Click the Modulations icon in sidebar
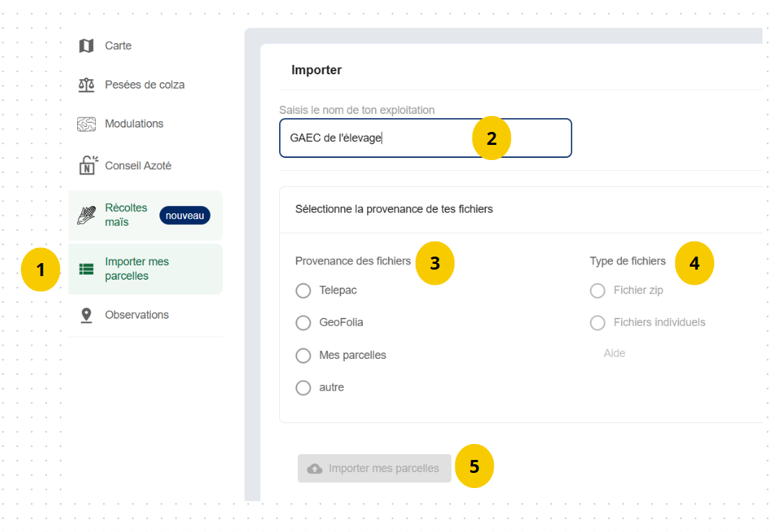 click(87, 124)
